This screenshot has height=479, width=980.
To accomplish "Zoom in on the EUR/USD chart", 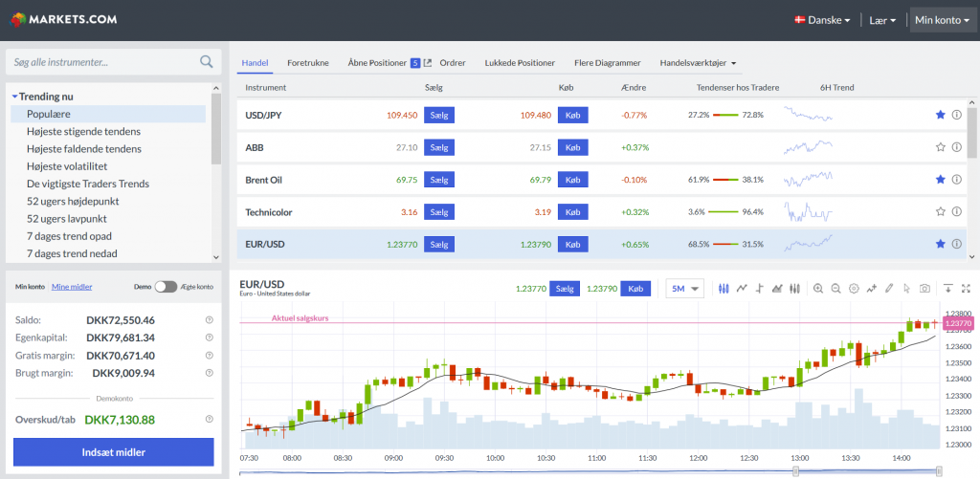I will click(x=818, y=289).
